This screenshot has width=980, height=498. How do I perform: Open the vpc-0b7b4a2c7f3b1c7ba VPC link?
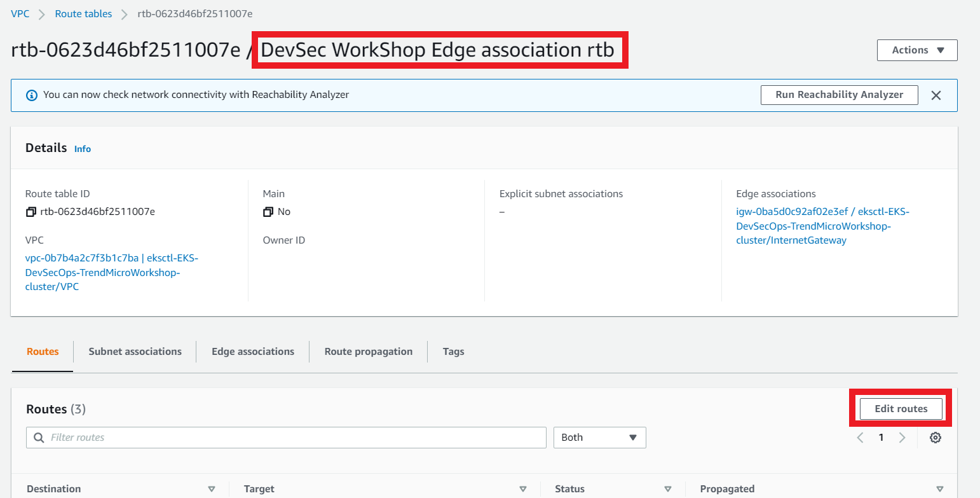[112, 272]
